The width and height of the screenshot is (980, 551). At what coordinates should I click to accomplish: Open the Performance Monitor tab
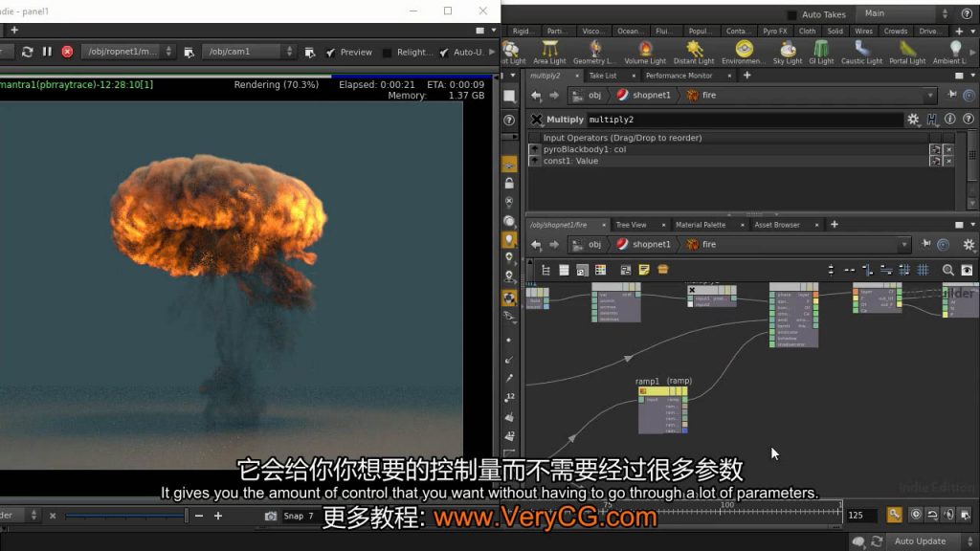[679, 76]
